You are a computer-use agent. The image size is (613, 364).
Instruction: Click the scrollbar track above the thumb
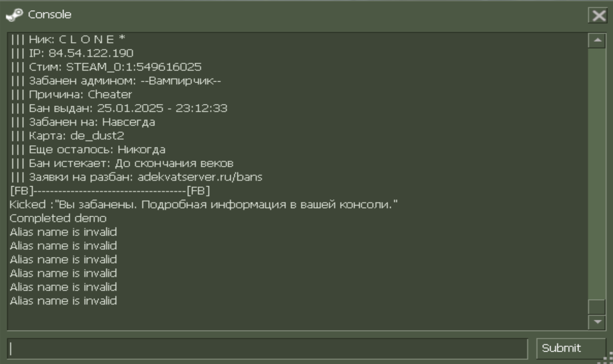point(597,173)
